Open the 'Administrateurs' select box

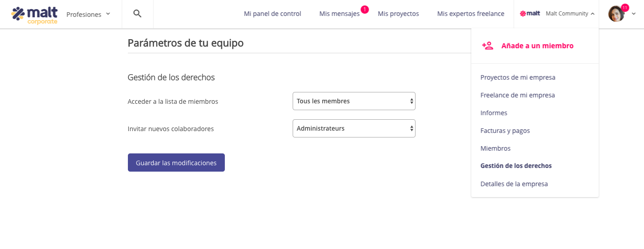coord(354,128)
